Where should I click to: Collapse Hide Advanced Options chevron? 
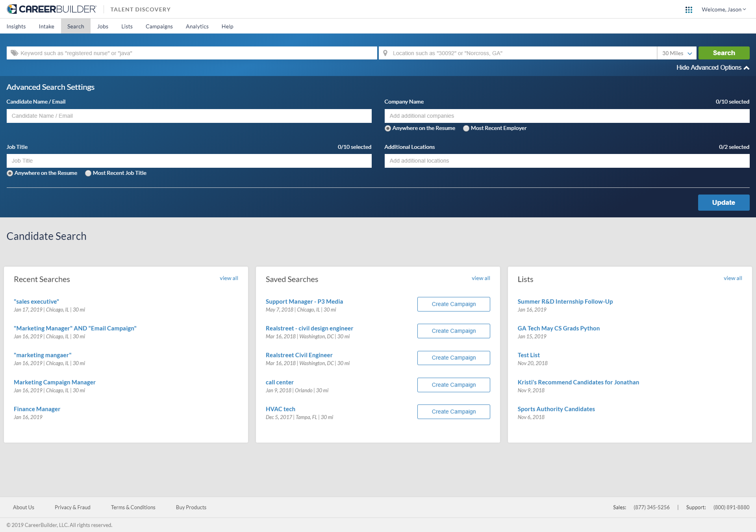(x=747, y=68)
